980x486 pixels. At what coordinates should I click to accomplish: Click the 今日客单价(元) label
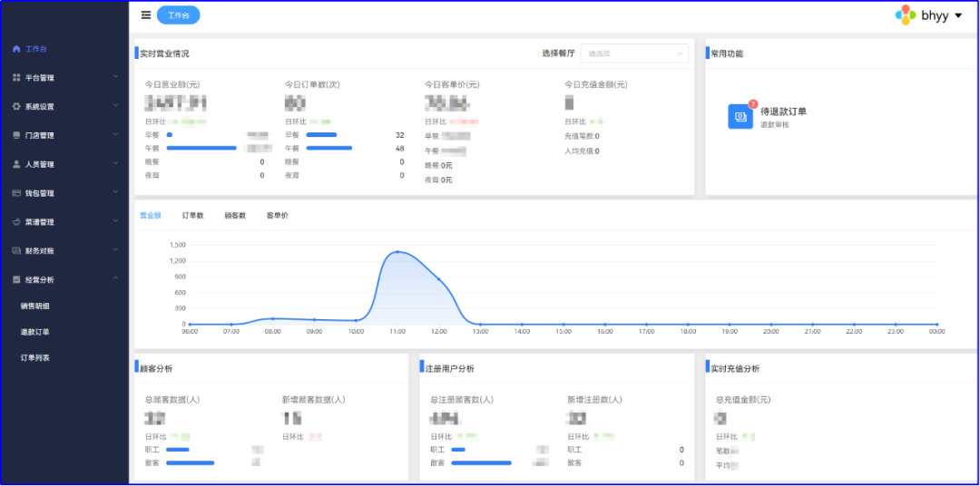click(x=452, y=84)
